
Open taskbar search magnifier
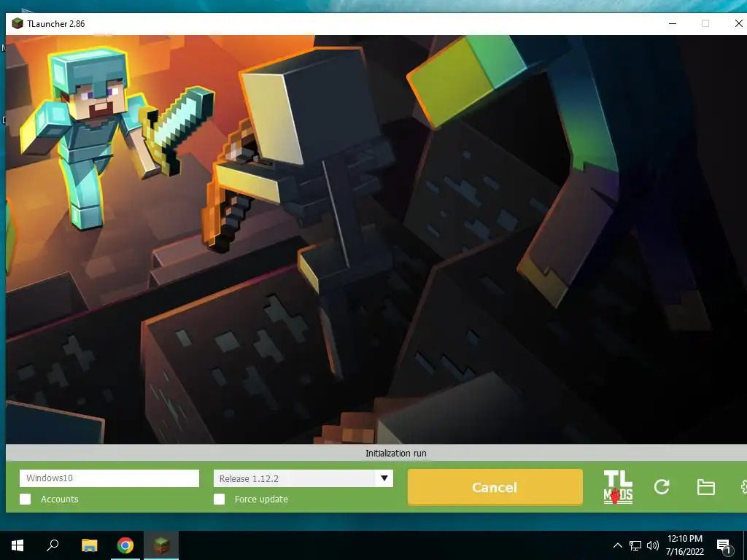pos(53,545)
